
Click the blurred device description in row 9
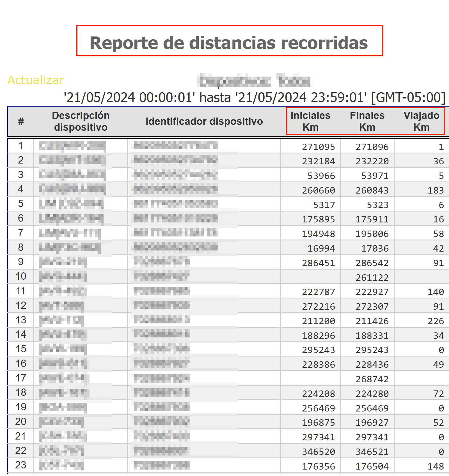(63, 262)
